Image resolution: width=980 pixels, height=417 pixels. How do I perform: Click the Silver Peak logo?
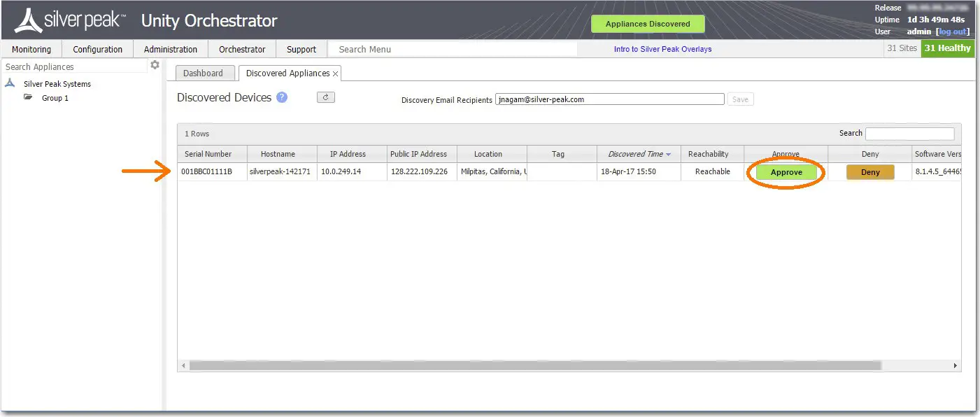click(29, 18)
